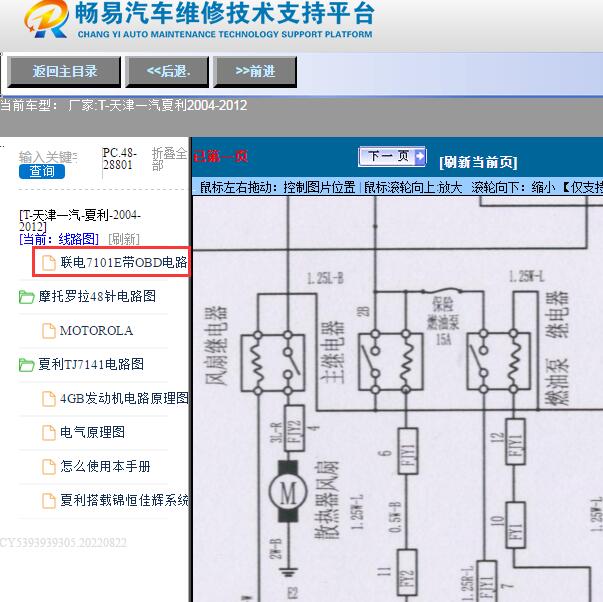Click the page icon next to MOTOROLA
603x602 pixels.
pyautogui.click(x=49, y=331)
